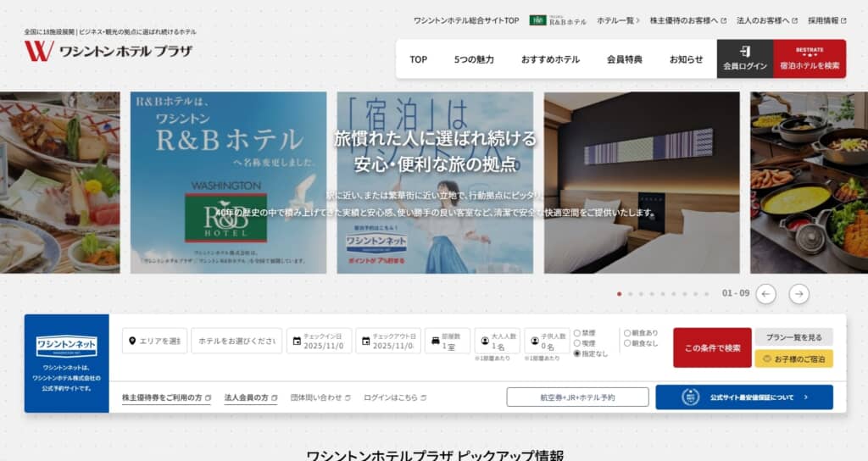
Task: Open the 5つの魅力 menu item
Action: 474,59
